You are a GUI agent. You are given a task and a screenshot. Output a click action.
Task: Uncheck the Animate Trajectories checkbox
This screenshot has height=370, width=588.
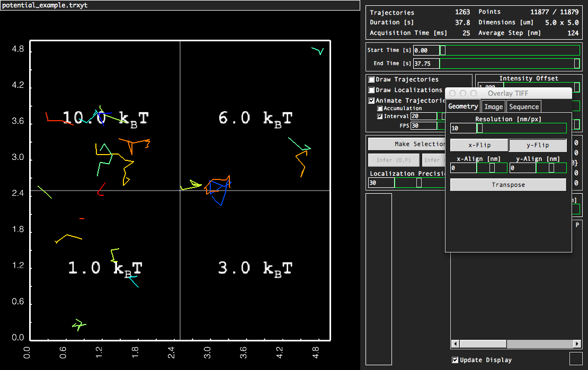coord(372,101)
